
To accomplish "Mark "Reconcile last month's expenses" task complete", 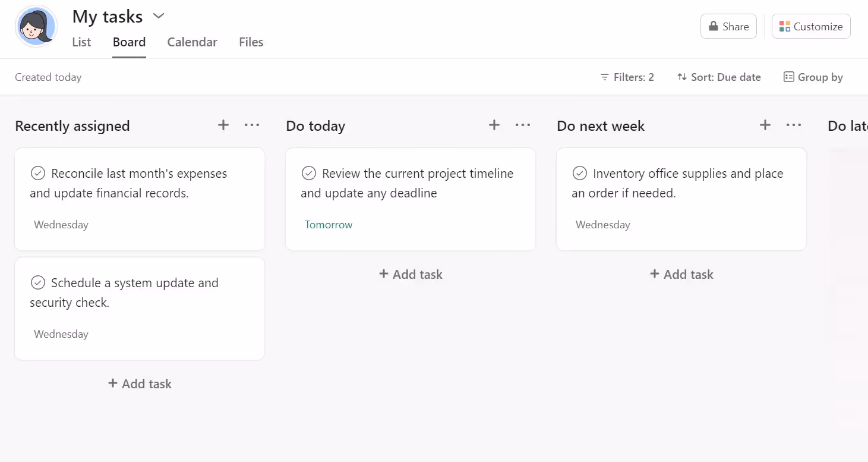I will [x=37, y=173].
